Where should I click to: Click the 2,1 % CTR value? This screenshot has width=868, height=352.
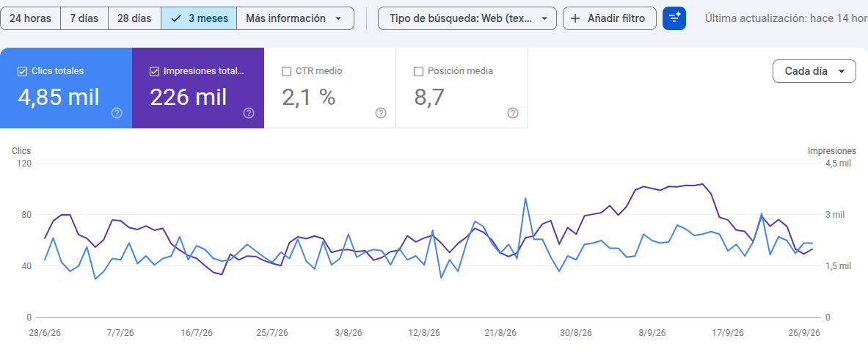tap(309, 98)
